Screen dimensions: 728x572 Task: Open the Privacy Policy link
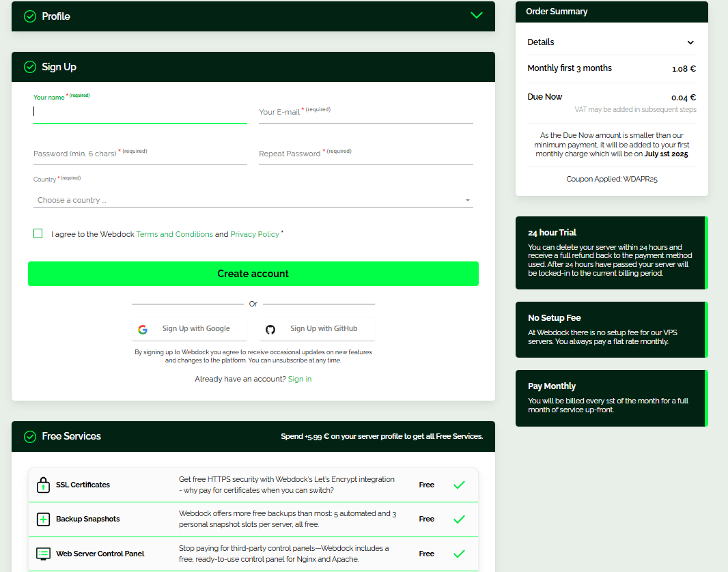pos(255,234)
